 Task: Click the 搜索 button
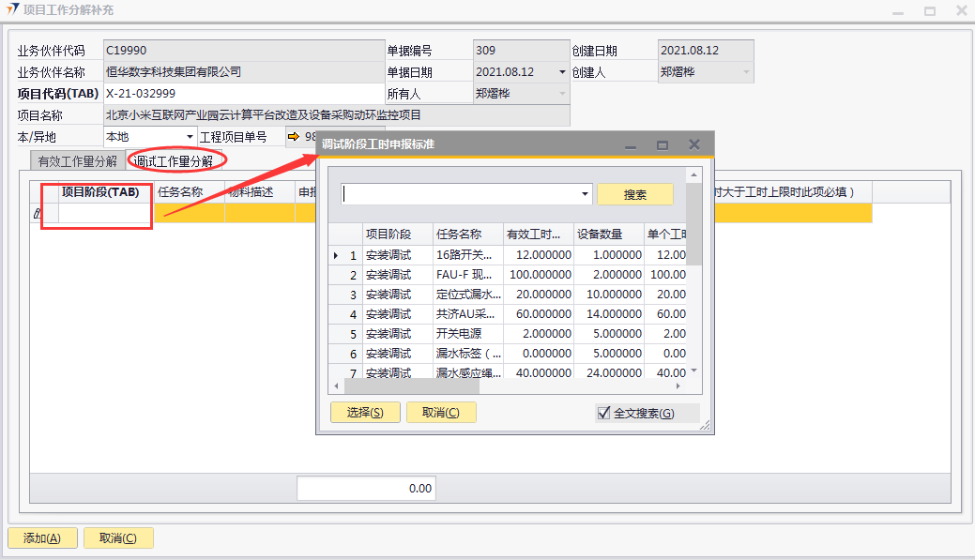click(635, 194)
